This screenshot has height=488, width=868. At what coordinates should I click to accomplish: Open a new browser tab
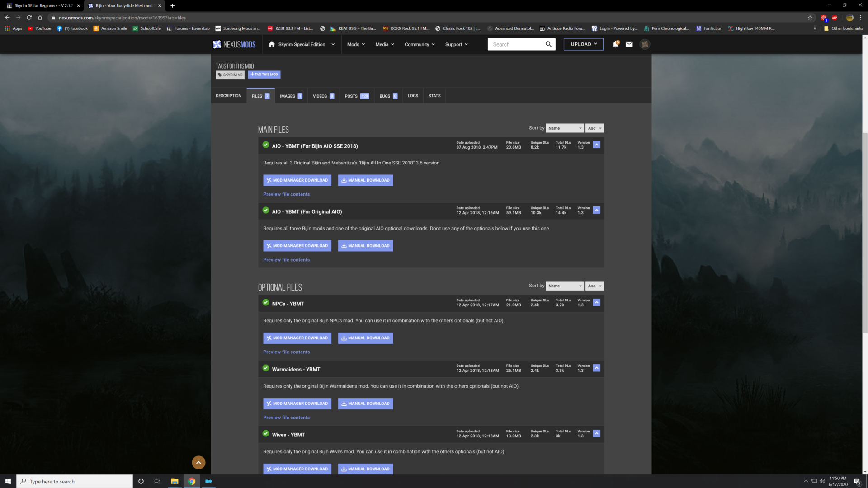(x=172, y=5)
